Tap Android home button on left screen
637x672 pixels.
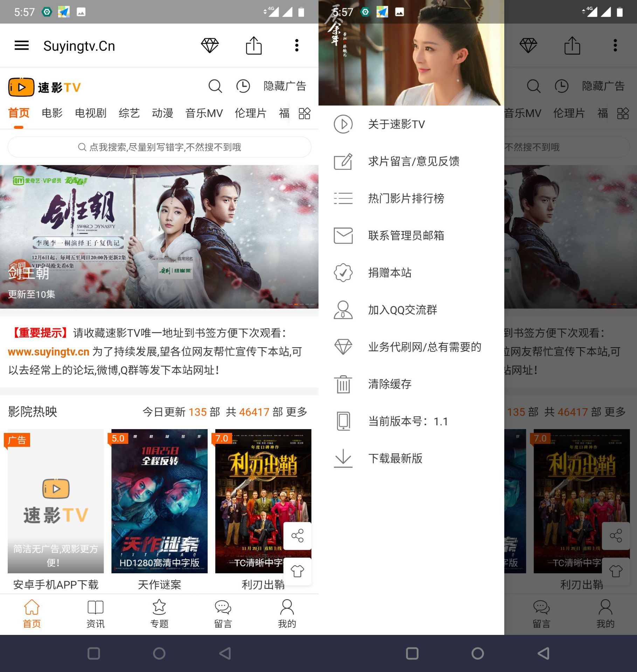(x=159, y=653)
